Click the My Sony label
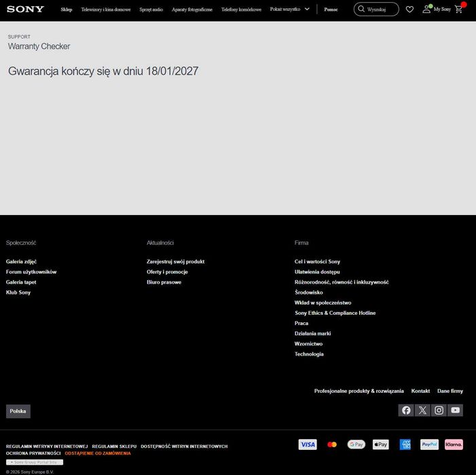 442,9
